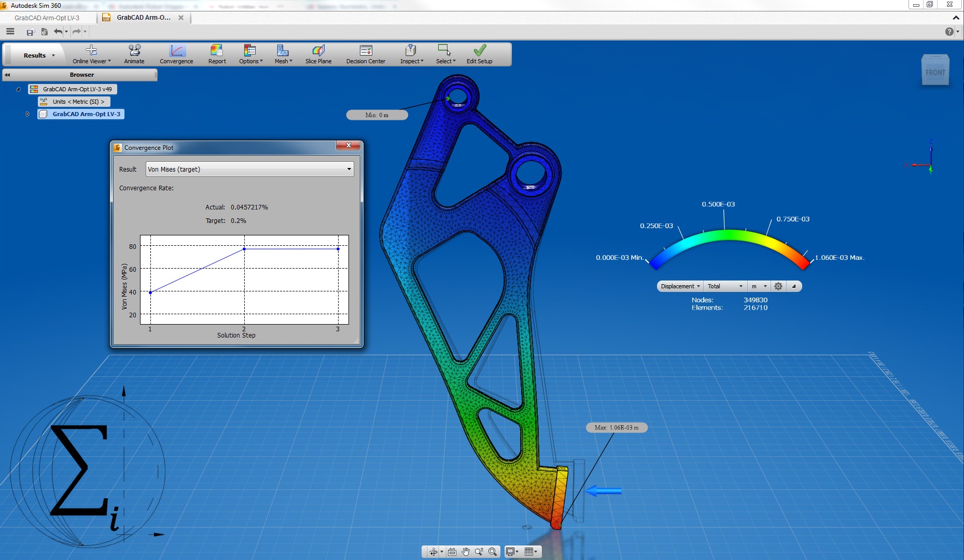This screenshot has width=964, height=560.
Task: Open the Results workspace dropdown
Action: click(x=39, y=55)
